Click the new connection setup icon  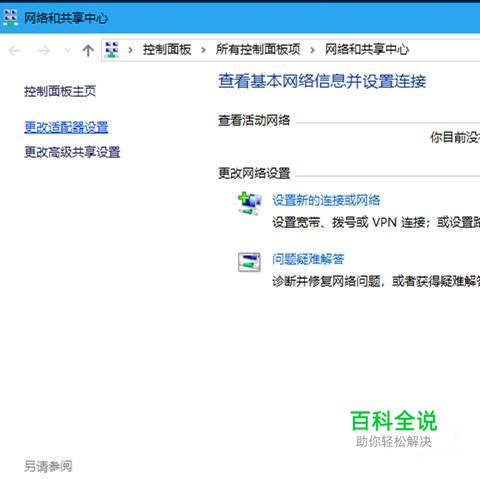[x=249, y=203]
